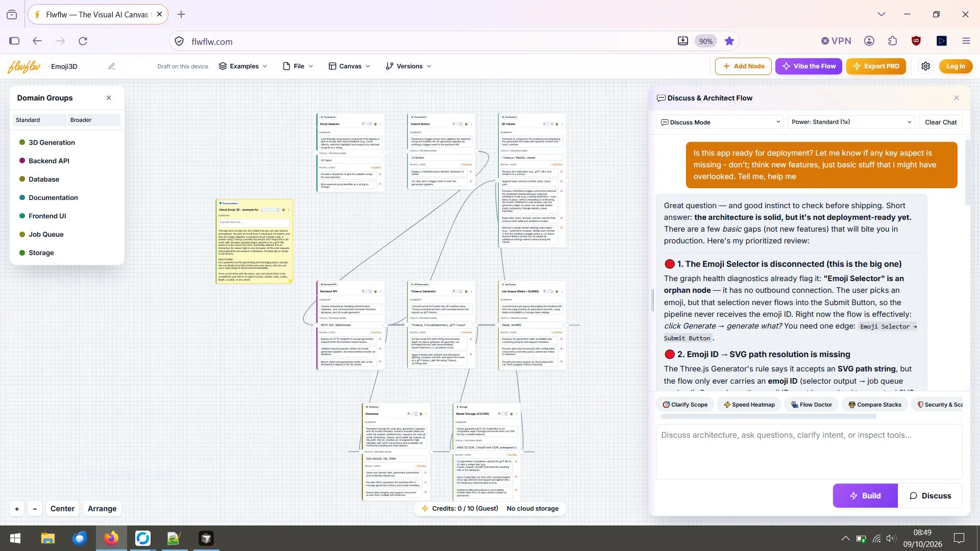This screenshot has height=551, width=980.
Task: Open the Versions menu
Action: tap(409, 66)
